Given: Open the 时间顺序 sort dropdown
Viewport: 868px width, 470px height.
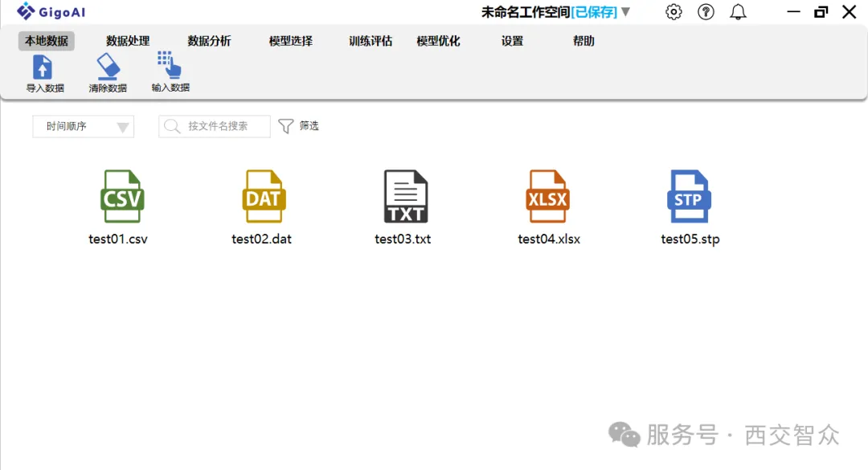Looking at the screenshot, I should [x=83, y=126].
